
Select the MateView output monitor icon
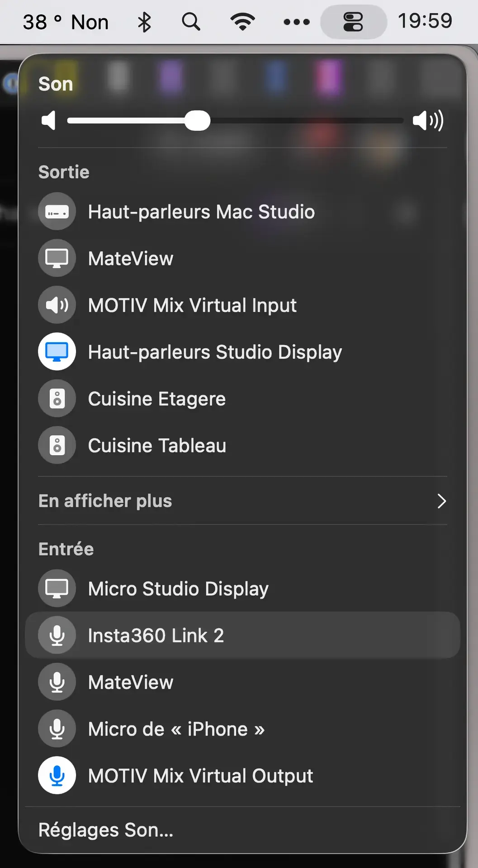(x=57, y=258)
